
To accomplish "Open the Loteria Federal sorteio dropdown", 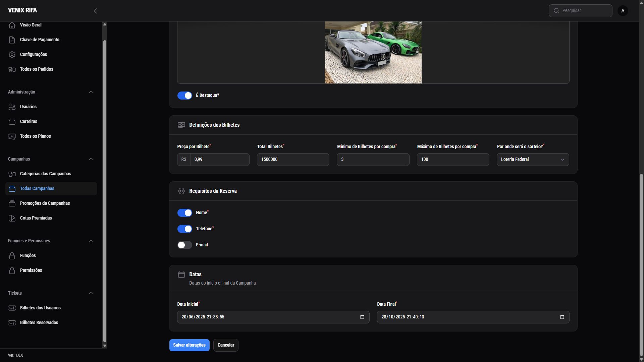I will [533, 160].
